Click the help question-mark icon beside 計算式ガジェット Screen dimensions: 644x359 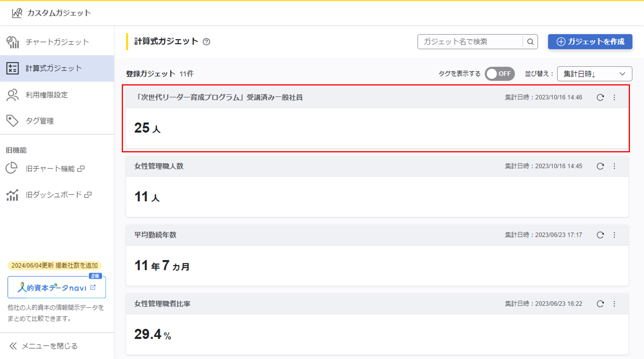(x=207, y=42)
